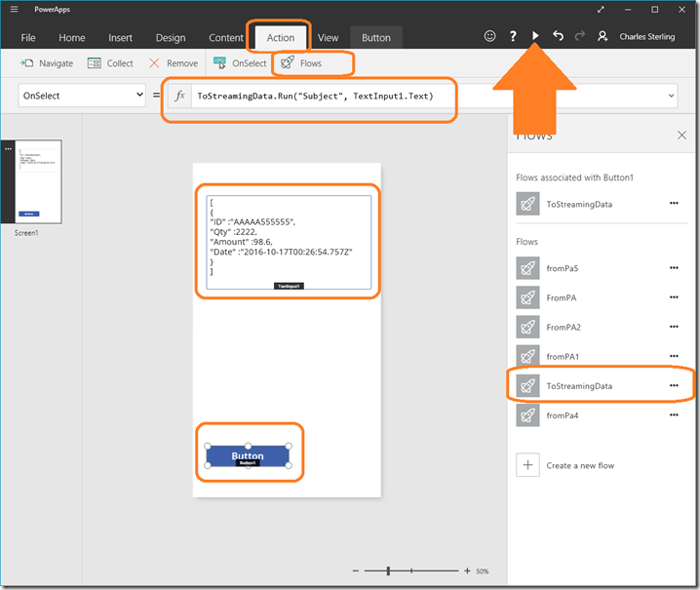Select the FromPA flow entry

click(560, 297)
